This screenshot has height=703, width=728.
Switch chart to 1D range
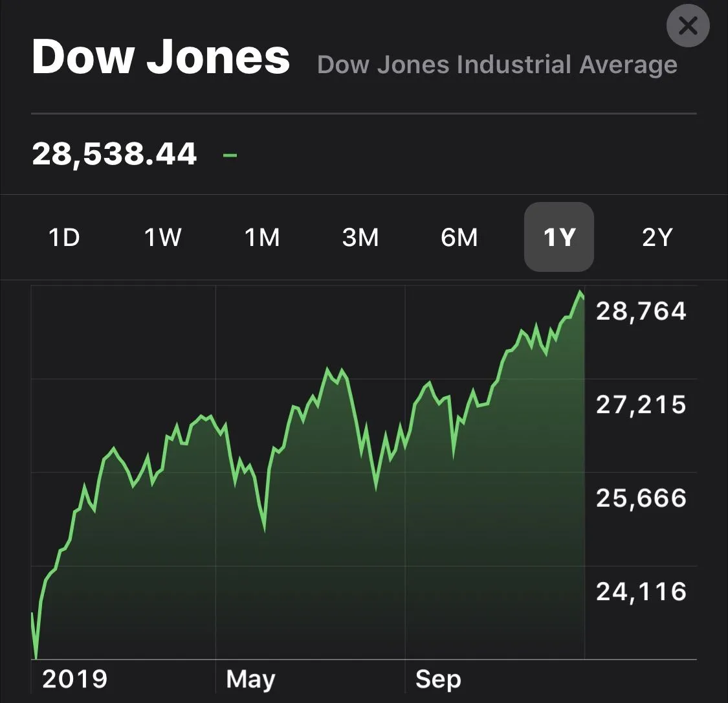click(64, 238)
